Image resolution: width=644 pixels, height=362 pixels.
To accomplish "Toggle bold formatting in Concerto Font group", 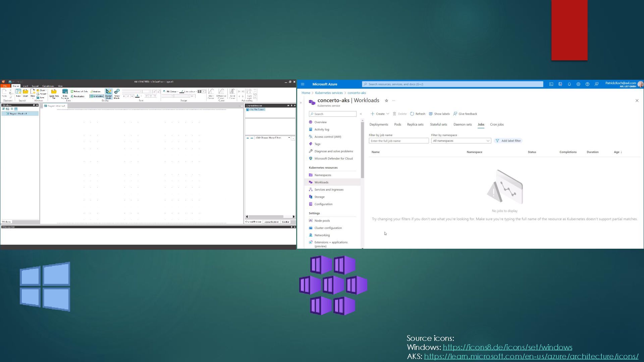I will 124,96.
